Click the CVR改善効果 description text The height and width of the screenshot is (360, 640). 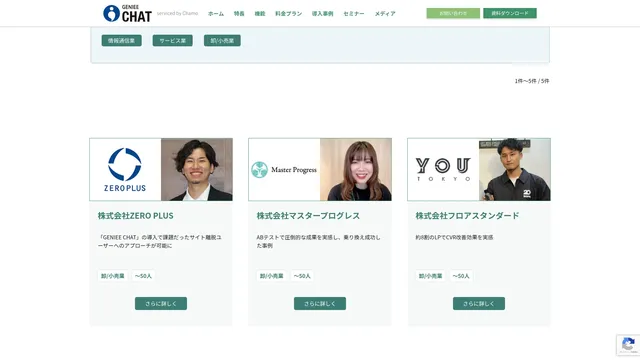[x=454, y=237]
